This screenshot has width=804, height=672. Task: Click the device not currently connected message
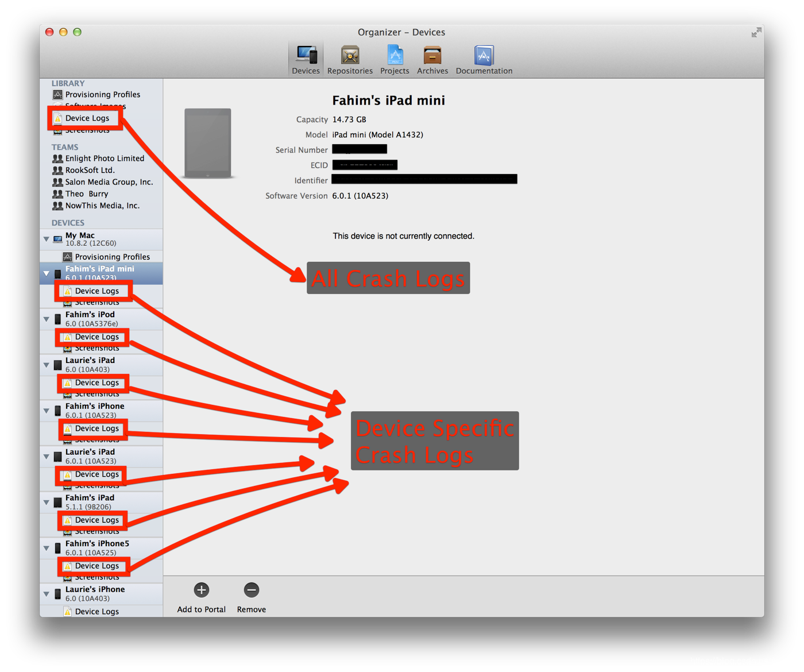(403, 236)
